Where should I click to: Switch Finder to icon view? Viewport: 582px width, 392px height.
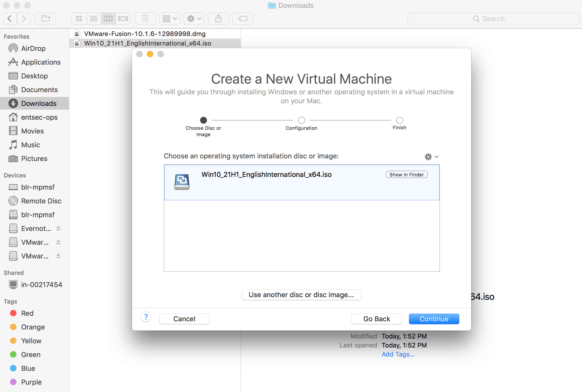click(79, 19)
